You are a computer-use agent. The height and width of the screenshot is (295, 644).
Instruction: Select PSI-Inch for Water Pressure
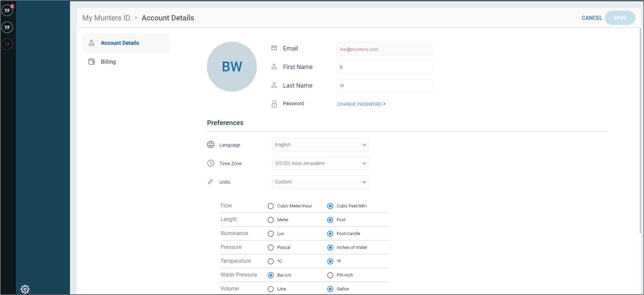330,275
